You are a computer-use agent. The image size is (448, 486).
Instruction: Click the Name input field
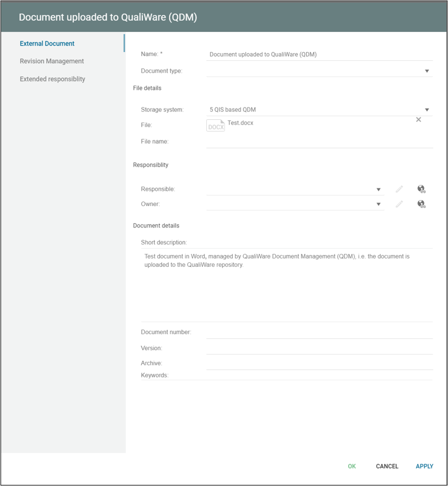point(319,54)
